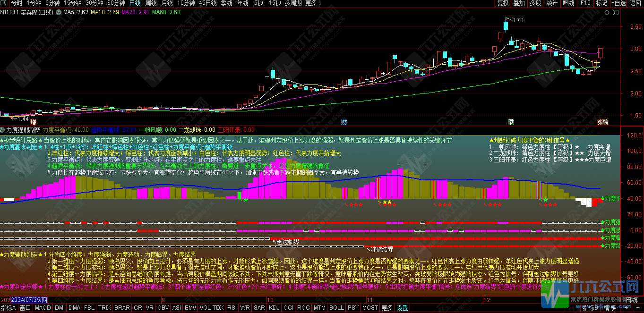This screenshot has width=644, height=313.
Task: Add stock to watchlist with +自选
Action: point(618,3)
